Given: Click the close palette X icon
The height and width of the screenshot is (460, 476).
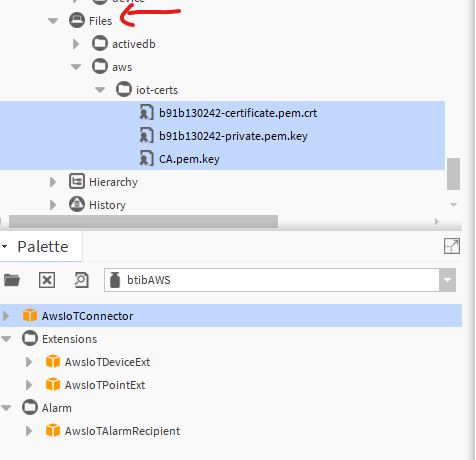Looking at the screenshot, I should (47, 280).
